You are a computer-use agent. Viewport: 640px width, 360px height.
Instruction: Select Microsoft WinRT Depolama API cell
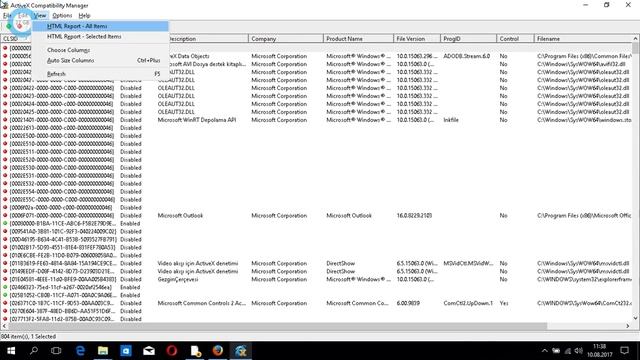tap(197, 120)
